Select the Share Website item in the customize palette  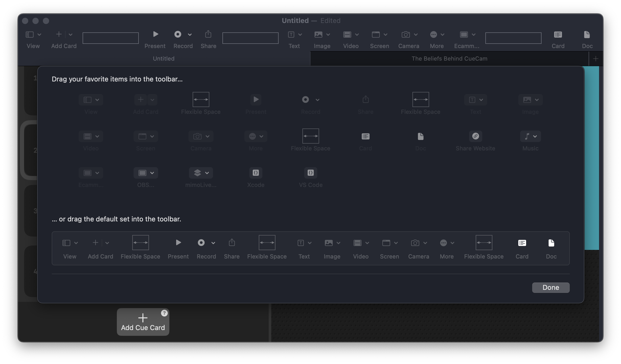[x=475, y=141]
